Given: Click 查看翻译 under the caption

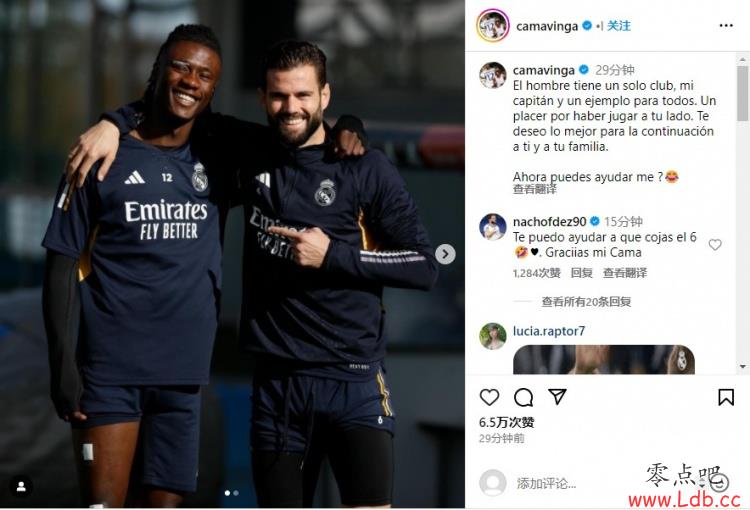Looking at the screenshot, I should [534, 189].
